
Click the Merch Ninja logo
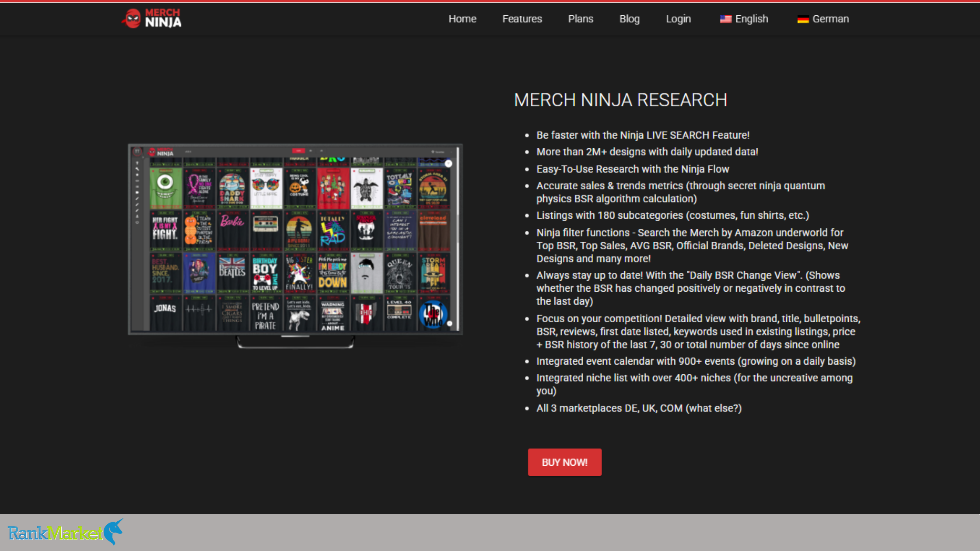click(x=151, y=18)
